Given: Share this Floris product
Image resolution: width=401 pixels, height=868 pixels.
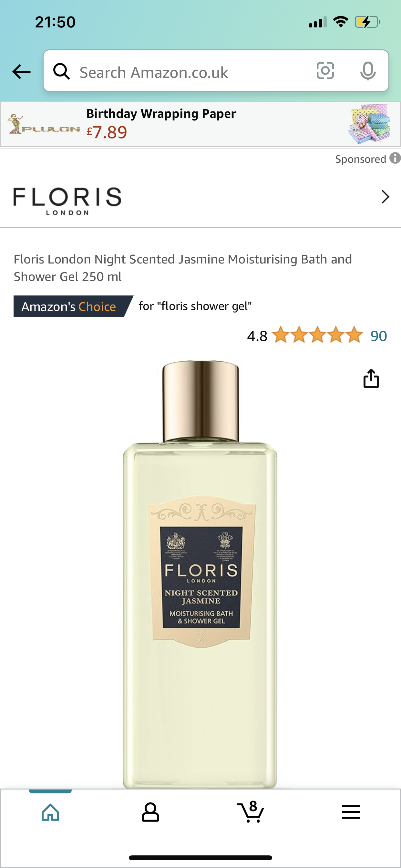Looking at the screenshot, I should coord(371,378).
